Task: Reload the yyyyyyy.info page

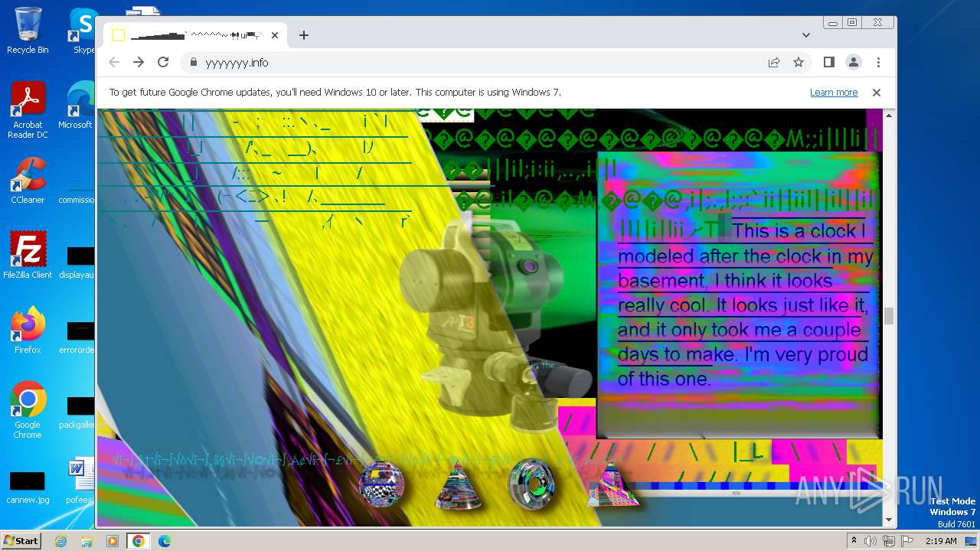Action: click(x=163, y=62)
